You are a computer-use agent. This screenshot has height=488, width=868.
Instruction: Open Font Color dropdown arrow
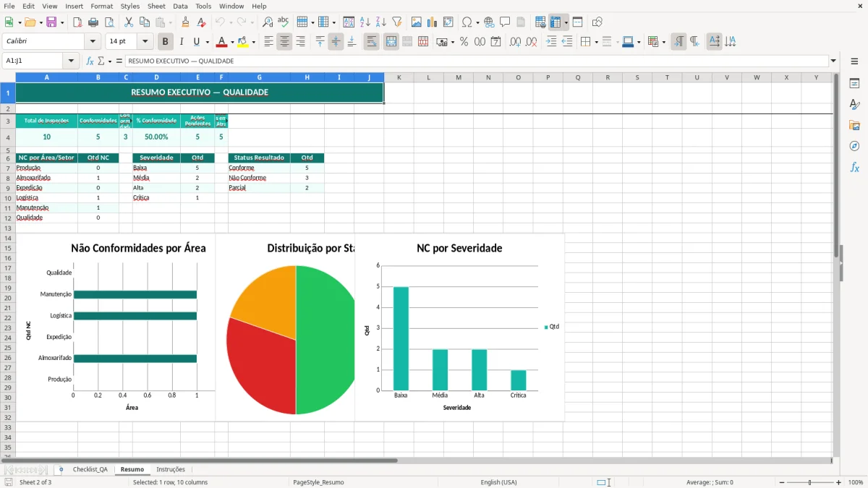point(231,42)
